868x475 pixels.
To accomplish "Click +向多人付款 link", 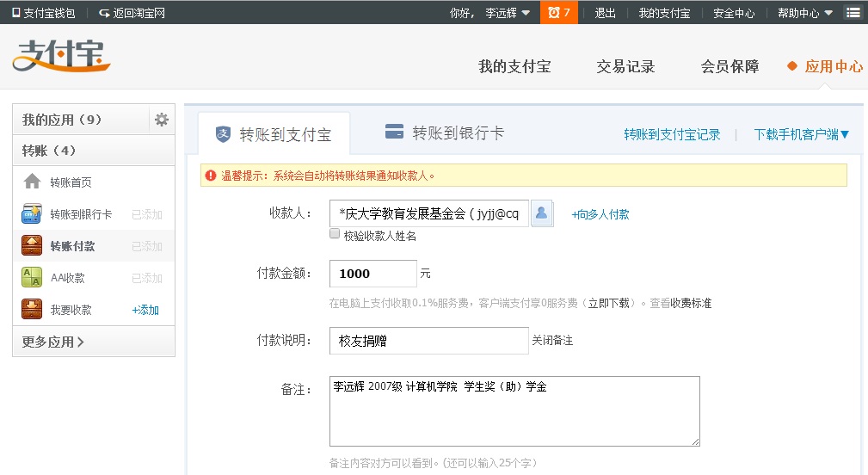I will point(600,214).
